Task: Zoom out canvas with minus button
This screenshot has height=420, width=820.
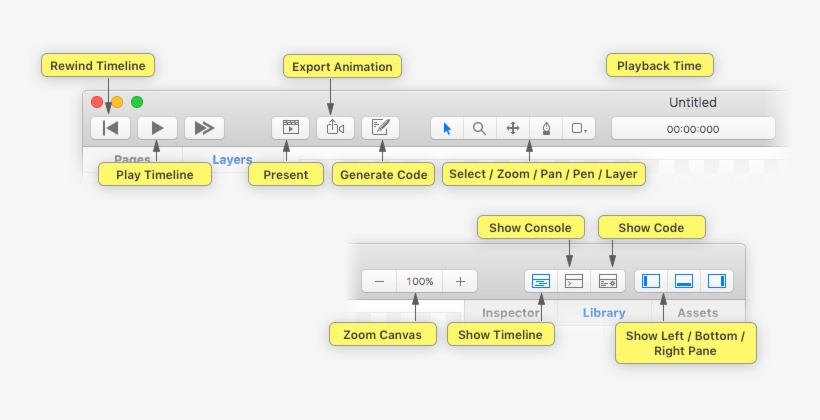Action: [380, 282]
